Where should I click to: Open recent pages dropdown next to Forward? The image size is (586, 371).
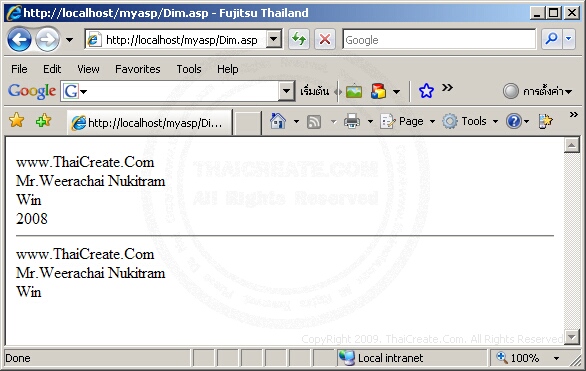69,40
